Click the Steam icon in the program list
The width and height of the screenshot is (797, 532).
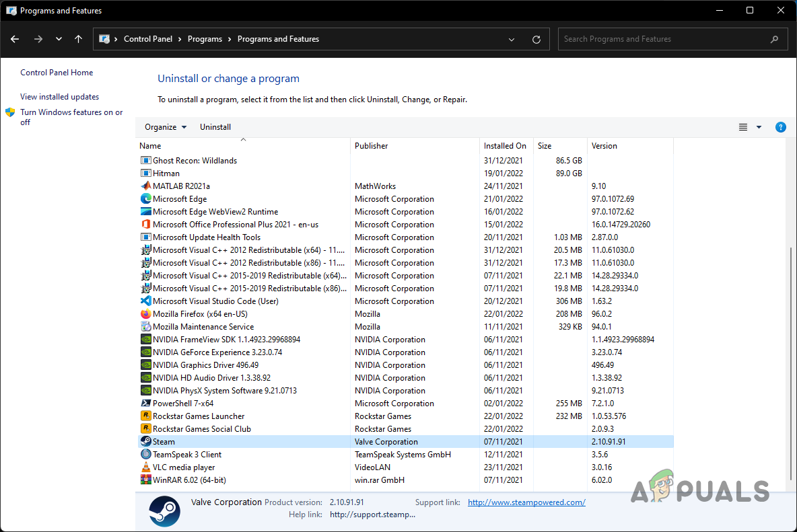[146, 441]
